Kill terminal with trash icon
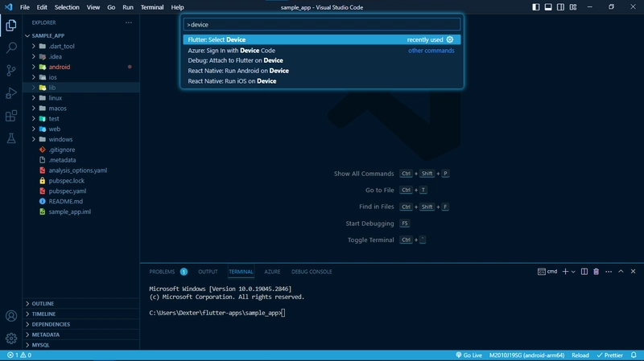Viewport: 644px width, 361px height. [x=596, y=272]
